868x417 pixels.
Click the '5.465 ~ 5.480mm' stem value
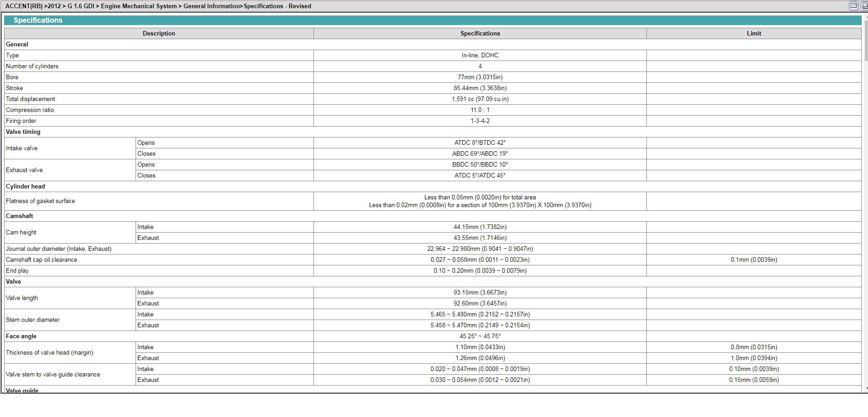tap(480, 314)
